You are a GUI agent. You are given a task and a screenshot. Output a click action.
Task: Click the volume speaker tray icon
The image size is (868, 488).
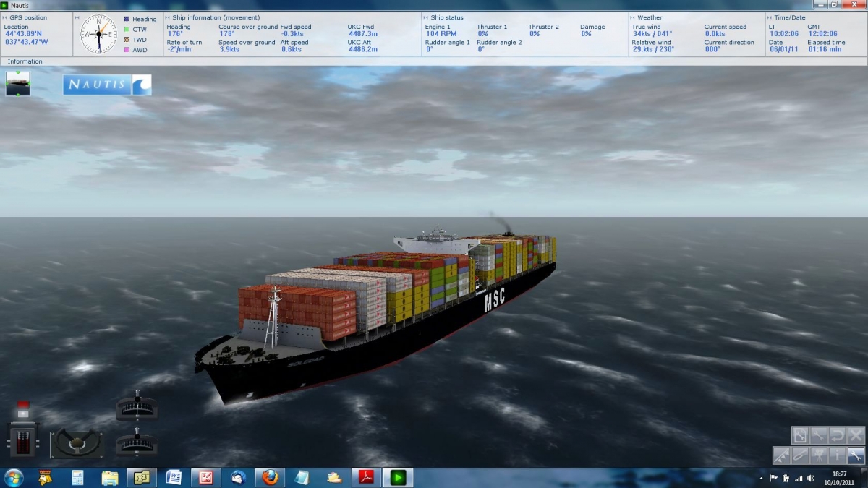[811, 478]
